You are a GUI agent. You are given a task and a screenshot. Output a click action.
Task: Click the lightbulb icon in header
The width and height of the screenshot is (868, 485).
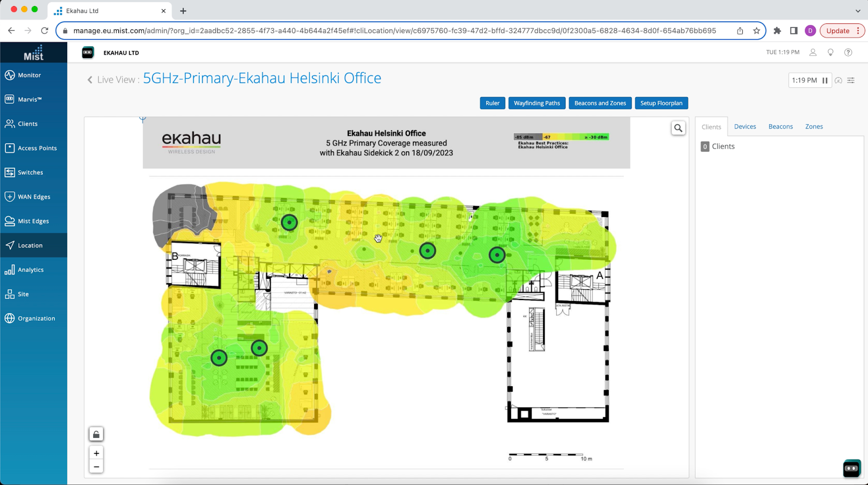[830, 53]
